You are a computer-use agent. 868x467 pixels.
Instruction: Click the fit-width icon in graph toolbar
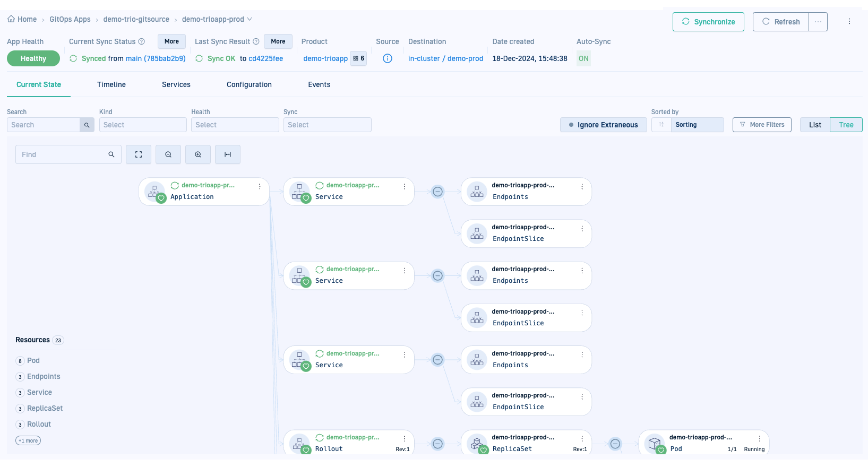[228, 154]
